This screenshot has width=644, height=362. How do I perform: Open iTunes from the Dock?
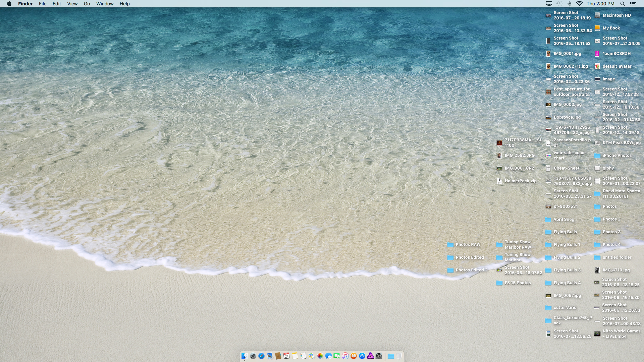point(345,356)
